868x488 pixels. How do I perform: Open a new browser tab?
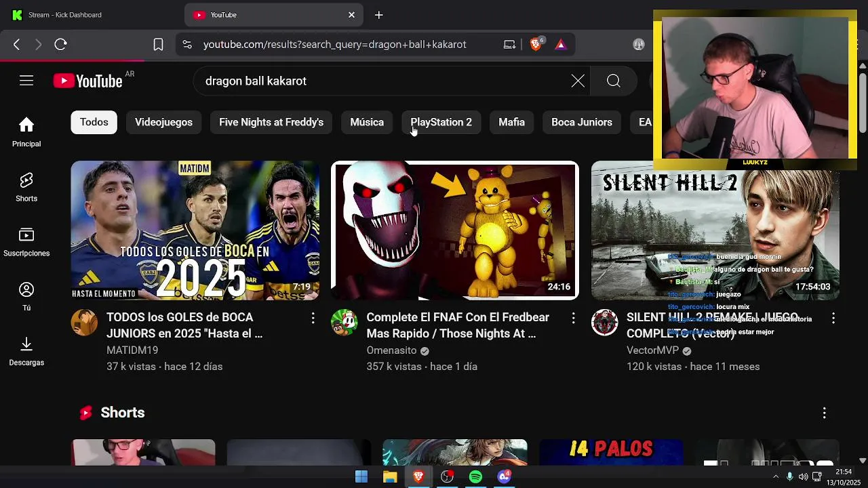click(379, 15)
